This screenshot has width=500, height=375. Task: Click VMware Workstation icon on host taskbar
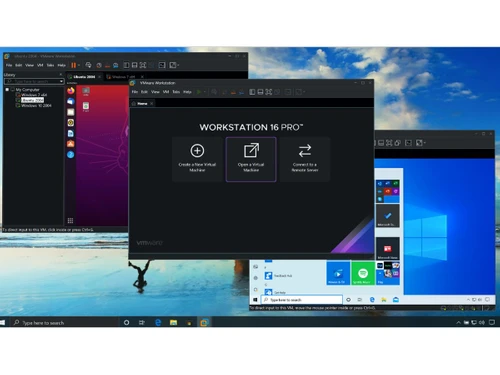coord(204,322)
